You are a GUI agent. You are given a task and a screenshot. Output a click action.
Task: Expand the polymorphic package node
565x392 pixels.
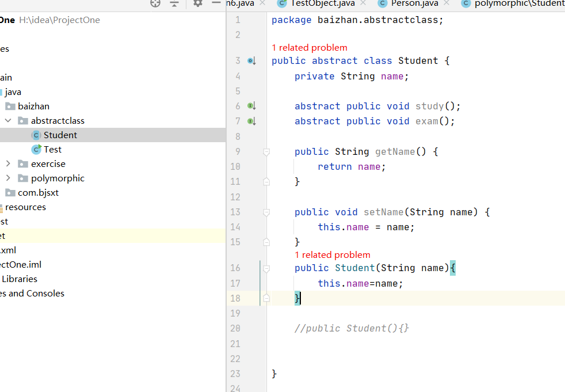[x=8, y=178]
